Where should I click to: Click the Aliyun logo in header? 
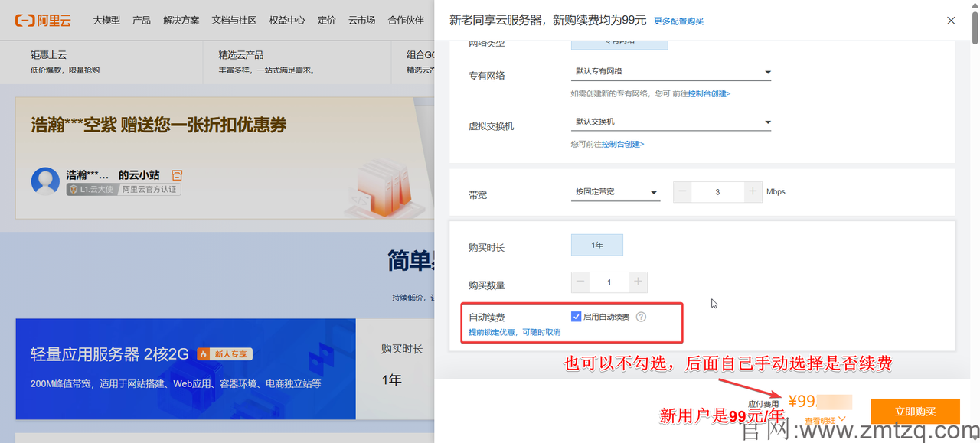(x=44, y=21)
